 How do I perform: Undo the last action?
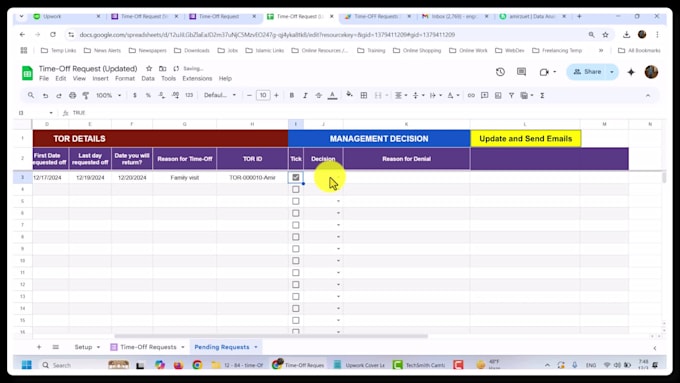[45, 95]
